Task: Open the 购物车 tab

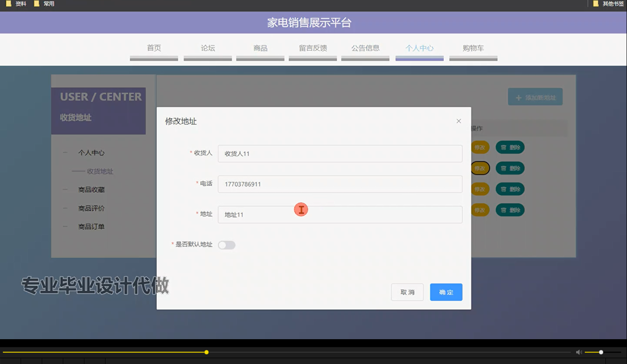Action: tap(473, 48)
